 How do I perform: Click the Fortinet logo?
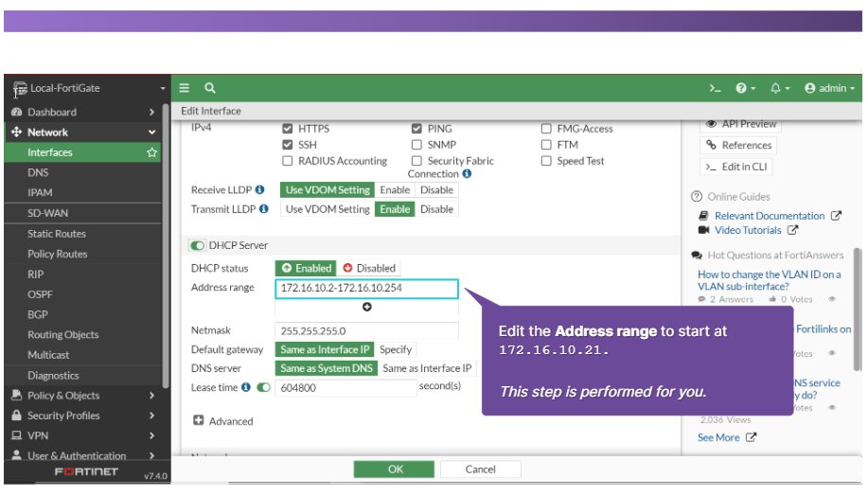[86, 471]
